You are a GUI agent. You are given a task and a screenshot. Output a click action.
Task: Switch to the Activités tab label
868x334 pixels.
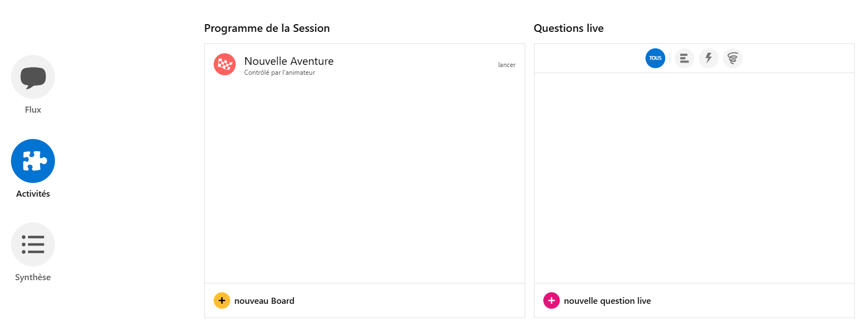click(33, 194)
